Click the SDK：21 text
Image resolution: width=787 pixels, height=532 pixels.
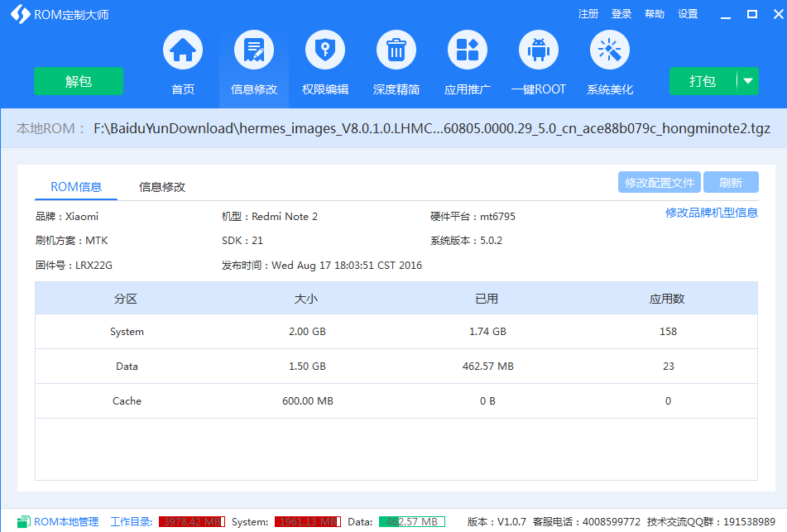coord(242,241)
